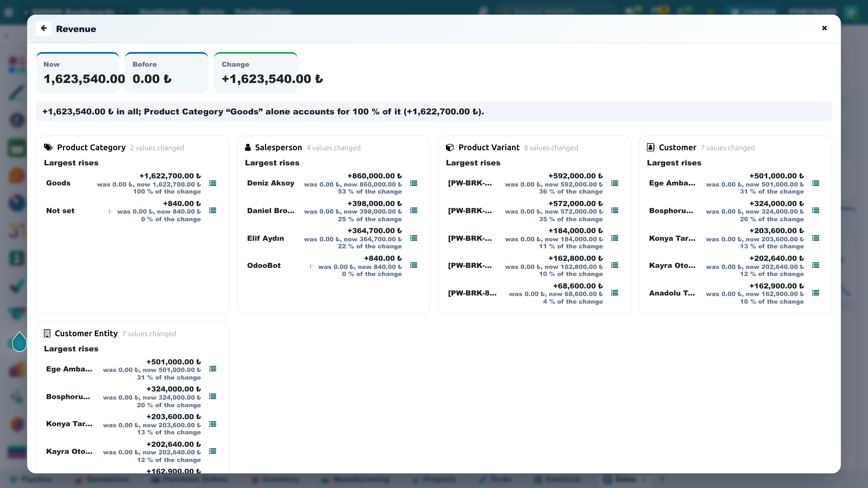The width and height of the screenshot is (868, 488).
Task: Open records list for Anadolu T... customer
Action: point(815,293)
